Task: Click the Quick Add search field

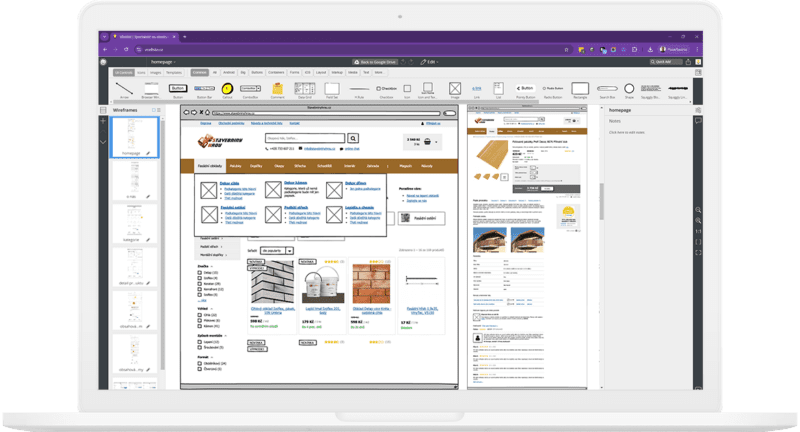Action: point(668,61)
